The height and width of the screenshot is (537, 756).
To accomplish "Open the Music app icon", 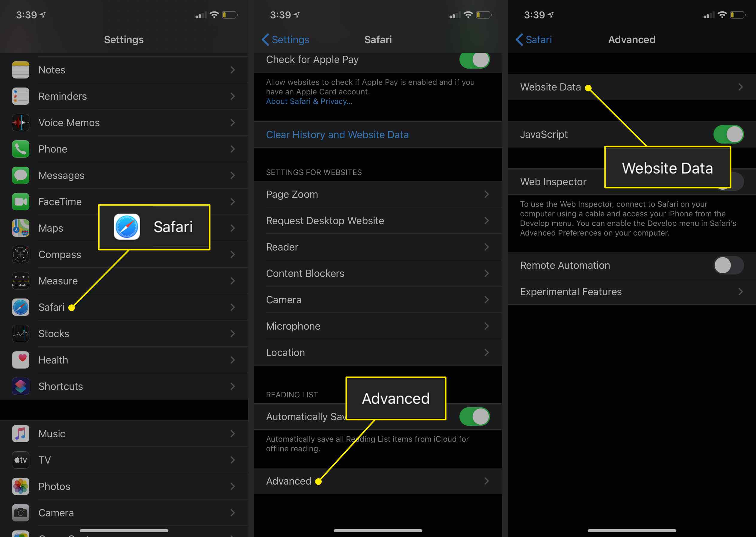I will 20,433.
